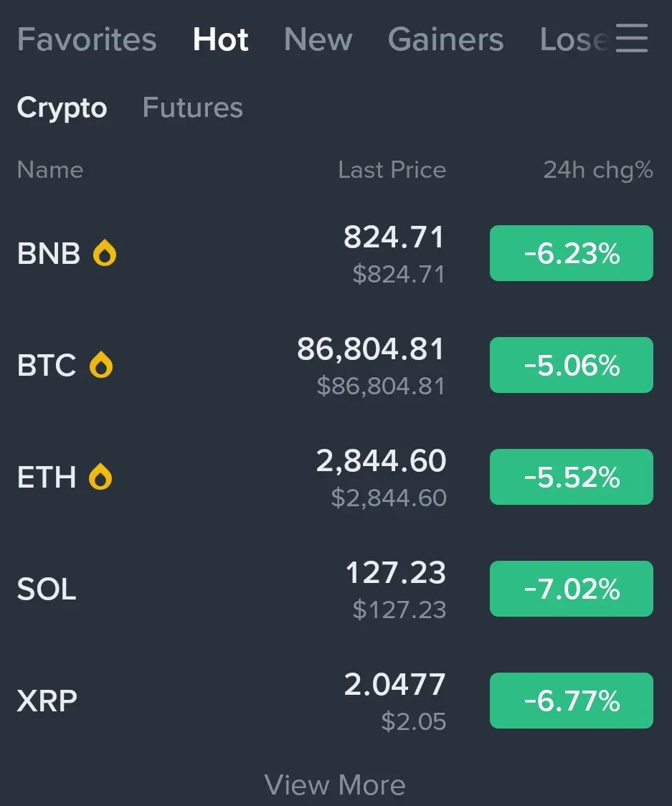Sort by 24h chg% column header
The height and width of the screenshot is (806, 672).
(x=597, y=170)
